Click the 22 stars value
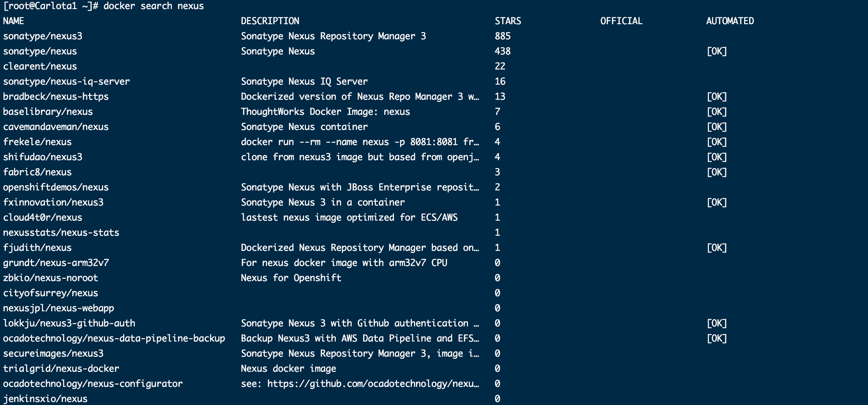Viewport: 868px width, 405px height. tap(500, 66)
